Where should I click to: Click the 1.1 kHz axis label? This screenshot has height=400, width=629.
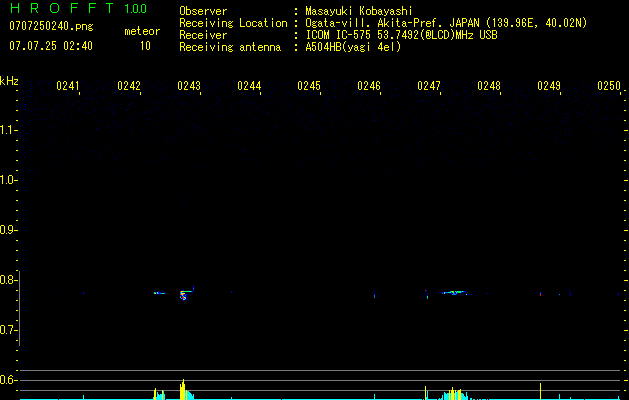8,130
